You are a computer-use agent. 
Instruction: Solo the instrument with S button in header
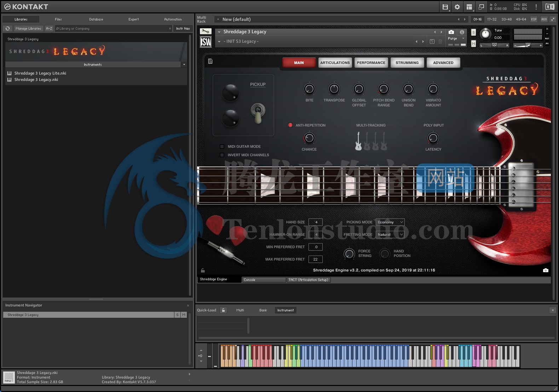tap(473, 32)
